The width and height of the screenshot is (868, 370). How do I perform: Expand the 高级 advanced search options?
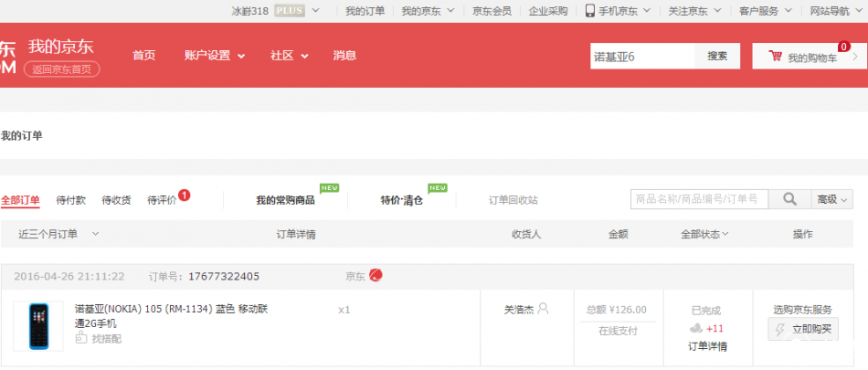tap(832, 199)
